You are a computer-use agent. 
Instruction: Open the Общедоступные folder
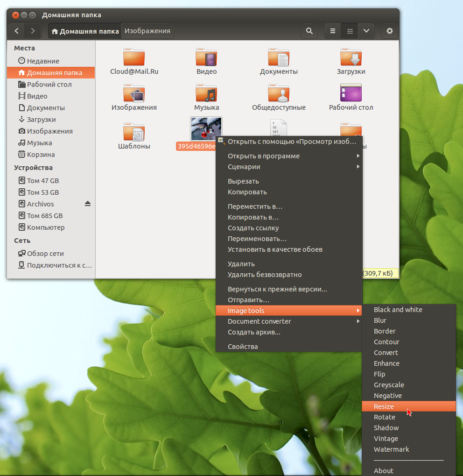(x=279, y=97)
